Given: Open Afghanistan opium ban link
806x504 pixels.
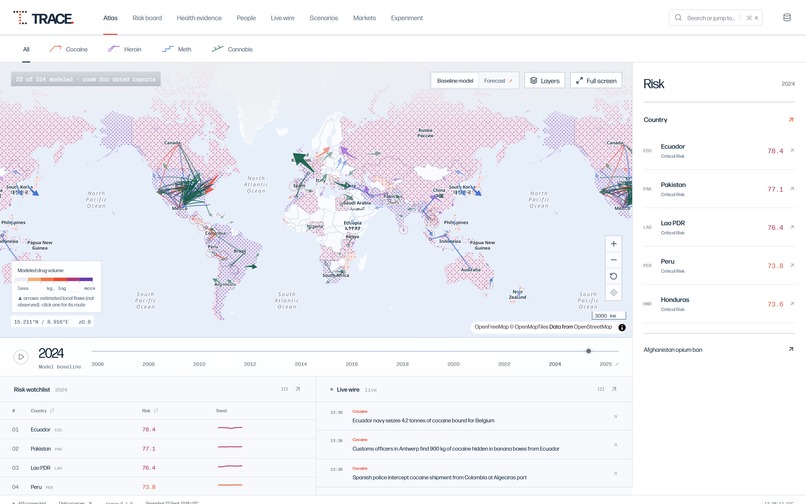Looking at the screenshot, I should pyautogui.click(x=672, y=350).
